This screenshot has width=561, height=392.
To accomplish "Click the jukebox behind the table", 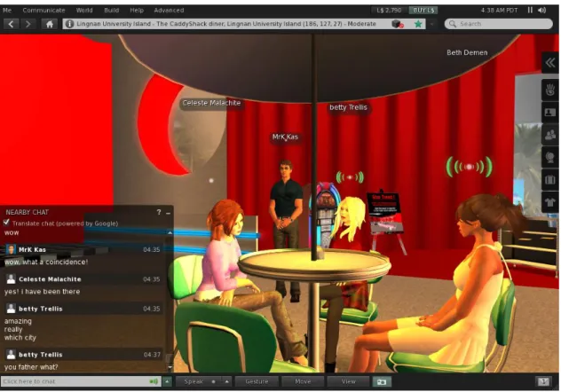I will (x=325, y=215).
